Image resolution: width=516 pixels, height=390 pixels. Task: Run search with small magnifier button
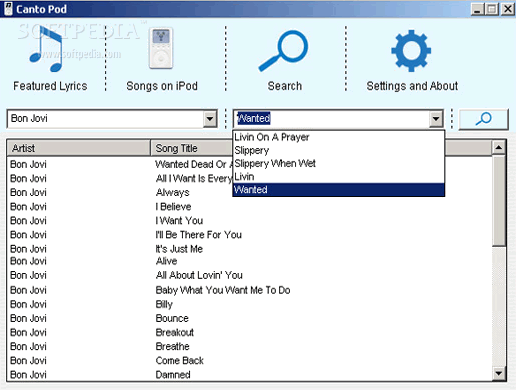point(483,119)
